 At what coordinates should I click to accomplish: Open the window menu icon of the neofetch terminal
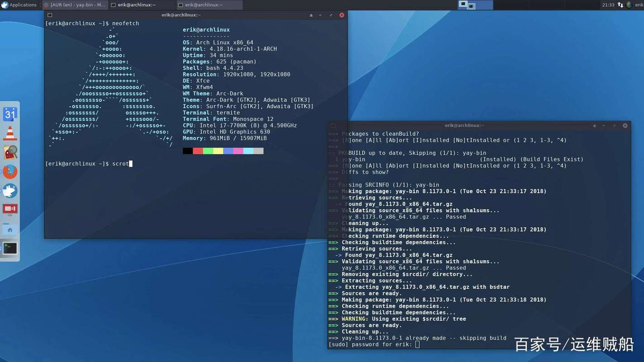pos(50,15)
